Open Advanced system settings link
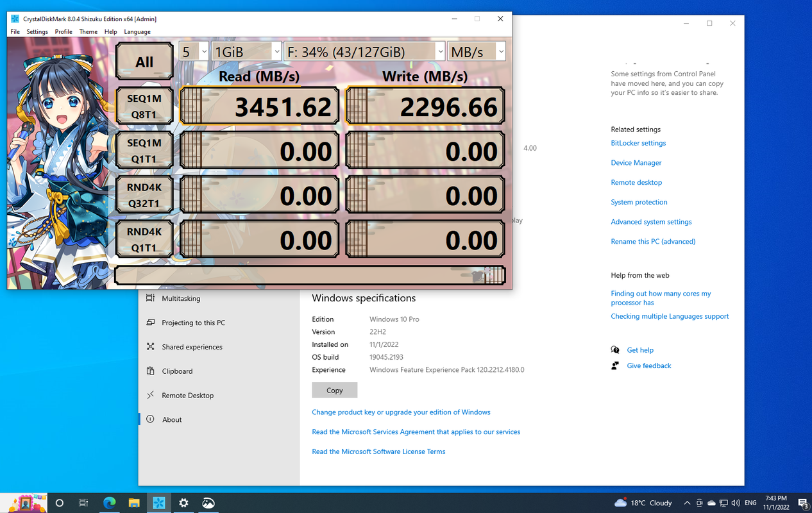Viewport: 812px width, 513px height. tap(651, 222)
